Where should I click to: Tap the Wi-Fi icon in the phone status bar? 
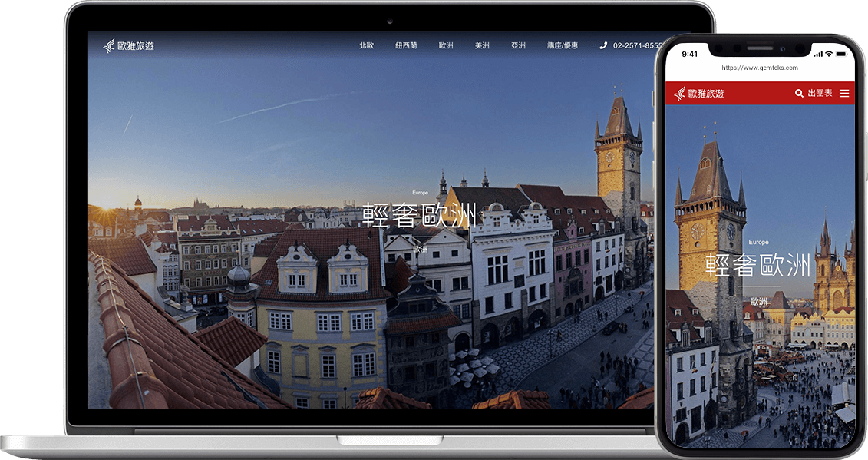coord(828,55)
